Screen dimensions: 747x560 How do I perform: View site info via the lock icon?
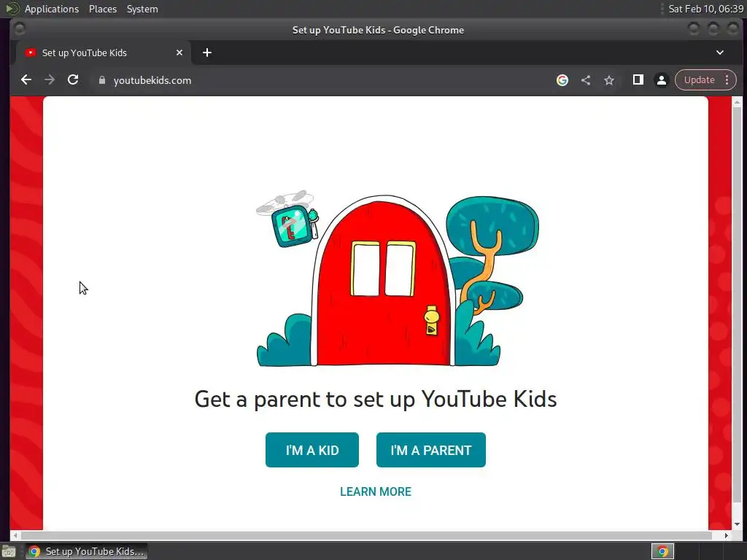point(101,80)
